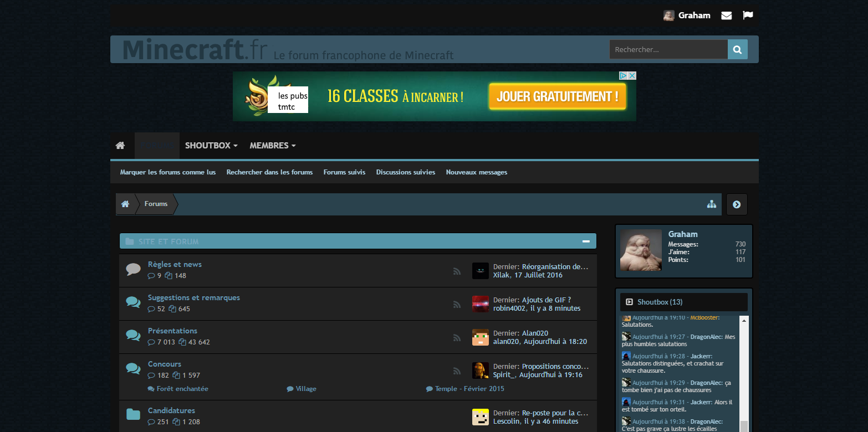Open the Forêt enchantée sub-forum

point(182,389)
